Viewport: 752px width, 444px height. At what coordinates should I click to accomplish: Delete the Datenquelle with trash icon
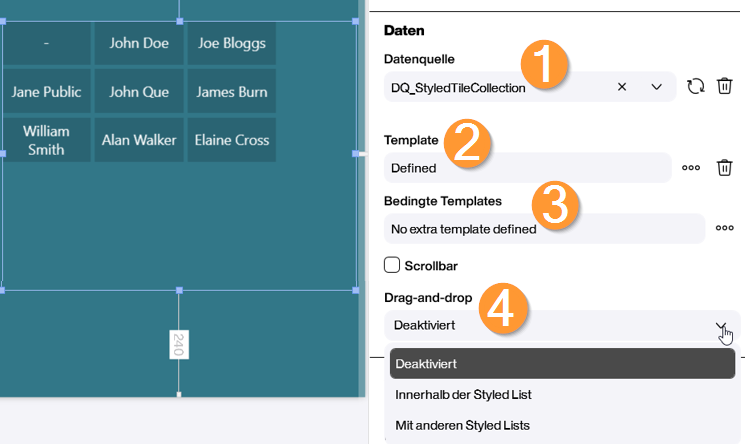point(725,87)
